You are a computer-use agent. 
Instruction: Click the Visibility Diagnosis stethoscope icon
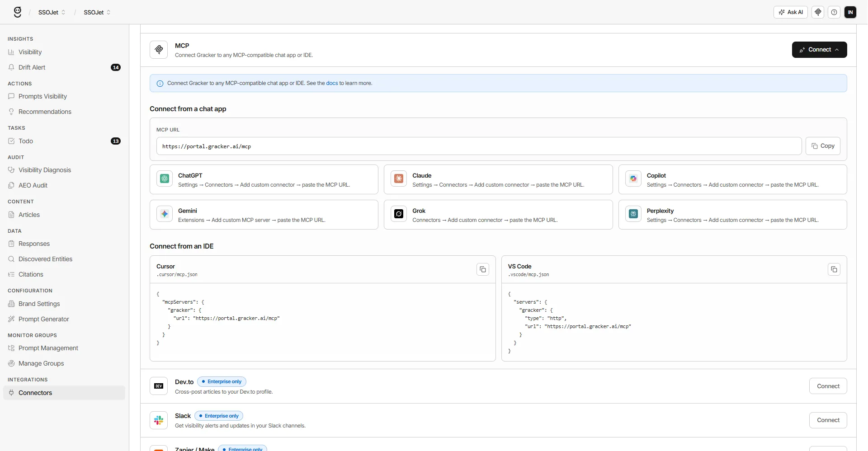click(x=11, y=170)
